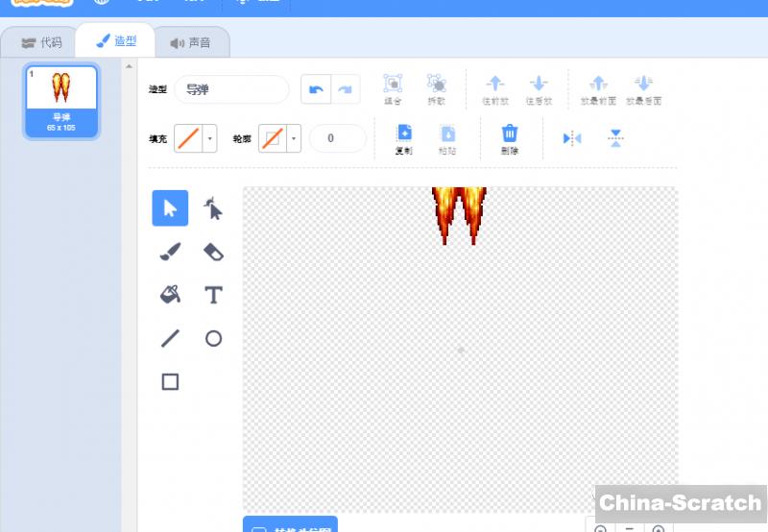Select the arrow Select tool
The width and height of the screenshot is (768, 532).
click(x=170, y=208)
